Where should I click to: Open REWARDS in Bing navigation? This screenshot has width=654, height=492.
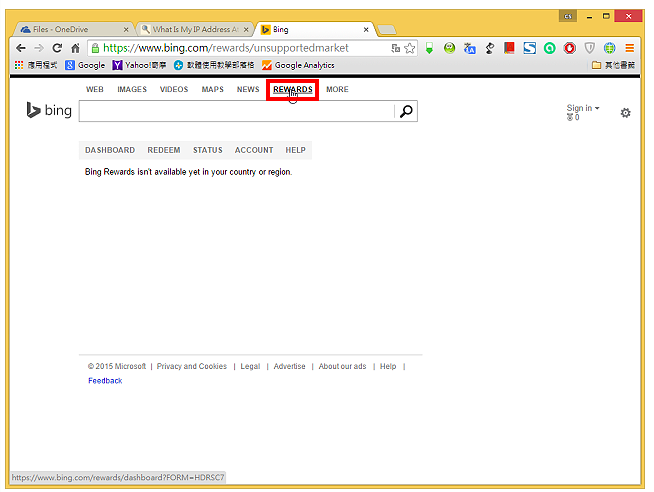[292, 89]
